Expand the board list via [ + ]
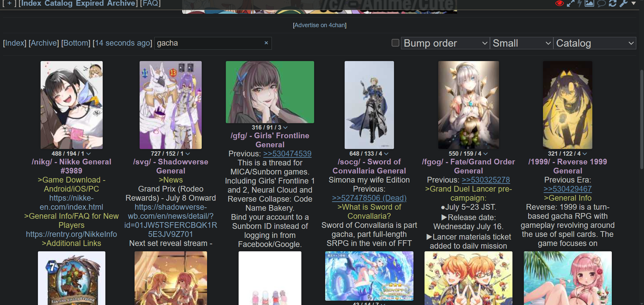Viewport: 644px width, 305px height. coord(9,3)
